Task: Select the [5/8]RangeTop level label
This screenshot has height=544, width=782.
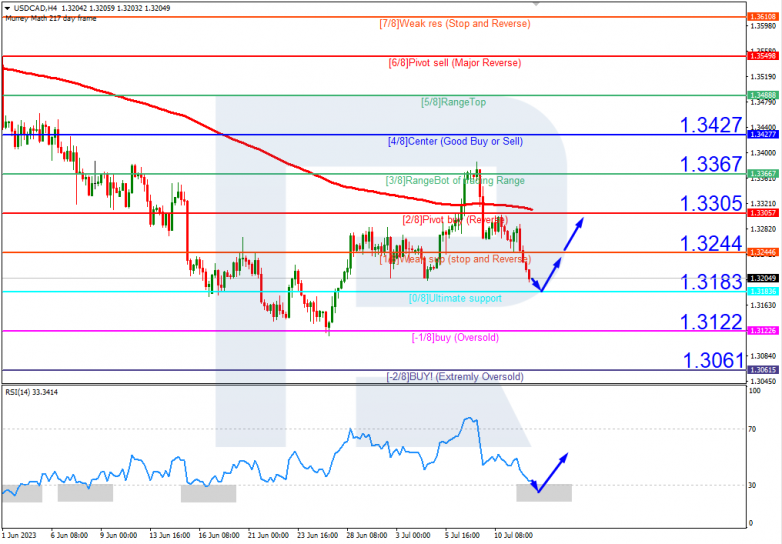Action: tap(453, 102)
